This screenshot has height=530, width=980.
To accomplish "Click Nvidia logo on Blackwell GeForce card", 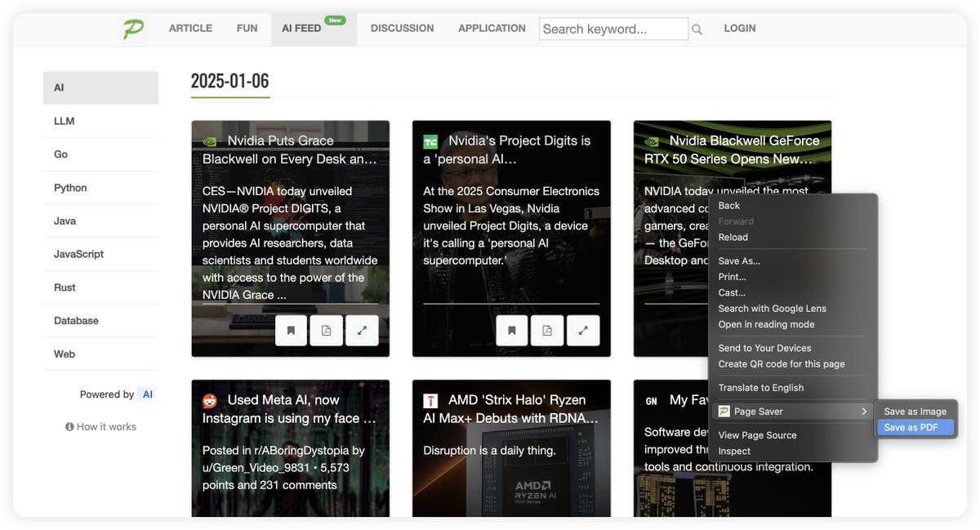I will tap(652, 141).
